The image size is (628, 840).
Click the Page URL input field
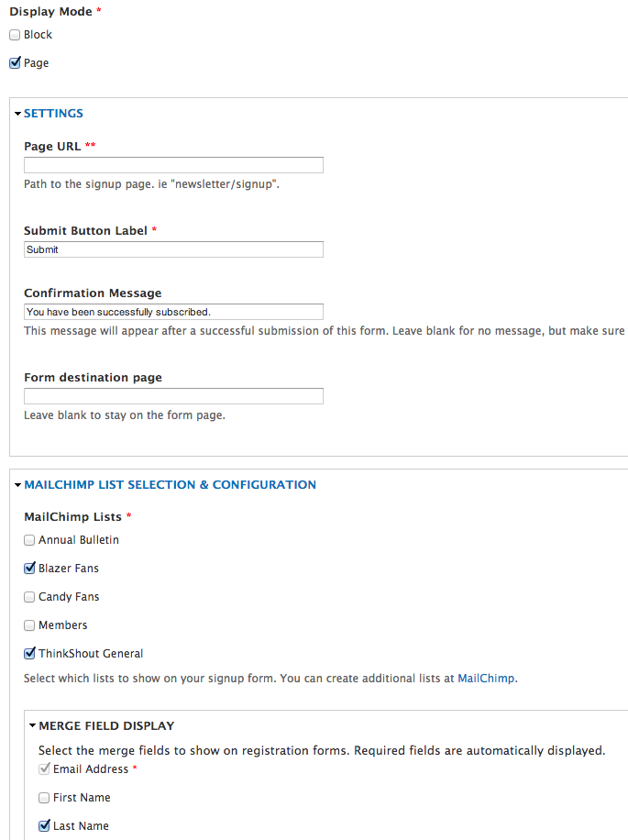173,165
